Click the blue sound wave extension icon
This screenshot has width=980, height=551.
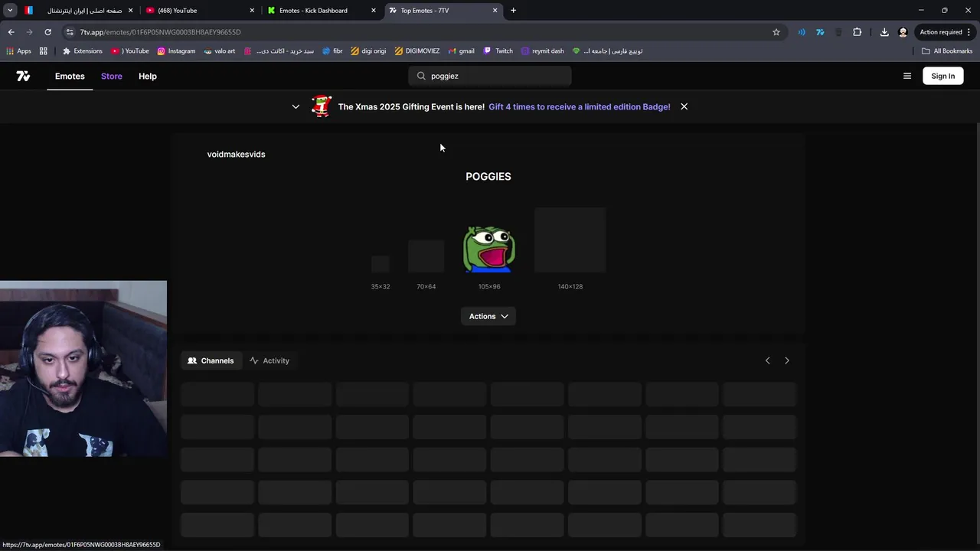(x=802, y=32)
